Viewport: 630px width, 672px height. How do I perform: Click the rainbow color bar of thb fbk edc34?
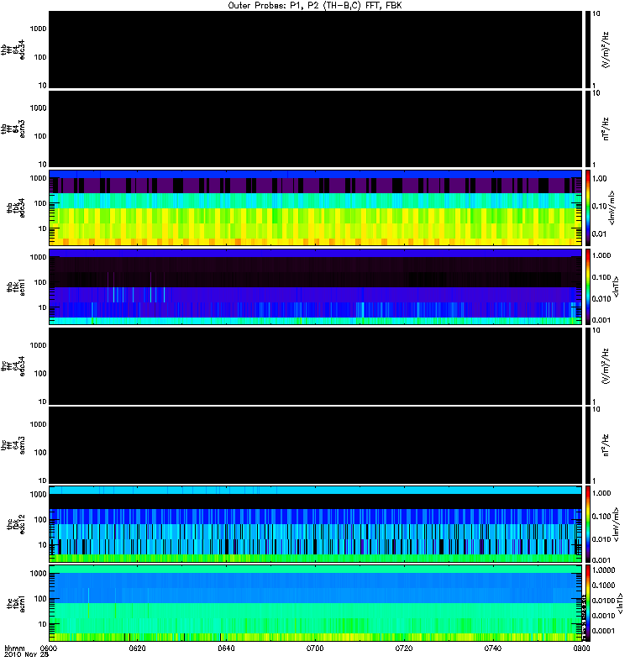[x=588, y=207]
